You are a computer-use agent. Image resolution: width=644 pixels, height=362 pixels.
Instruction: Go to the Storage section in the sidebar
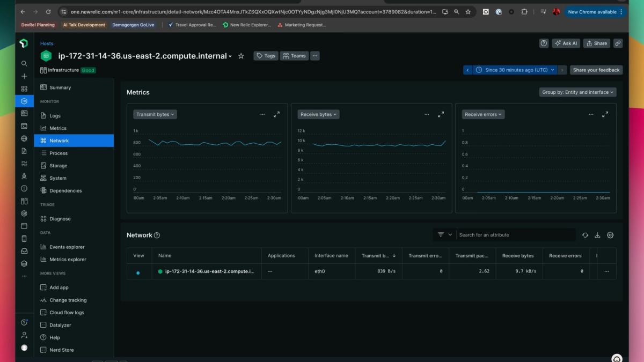(58, 166)
